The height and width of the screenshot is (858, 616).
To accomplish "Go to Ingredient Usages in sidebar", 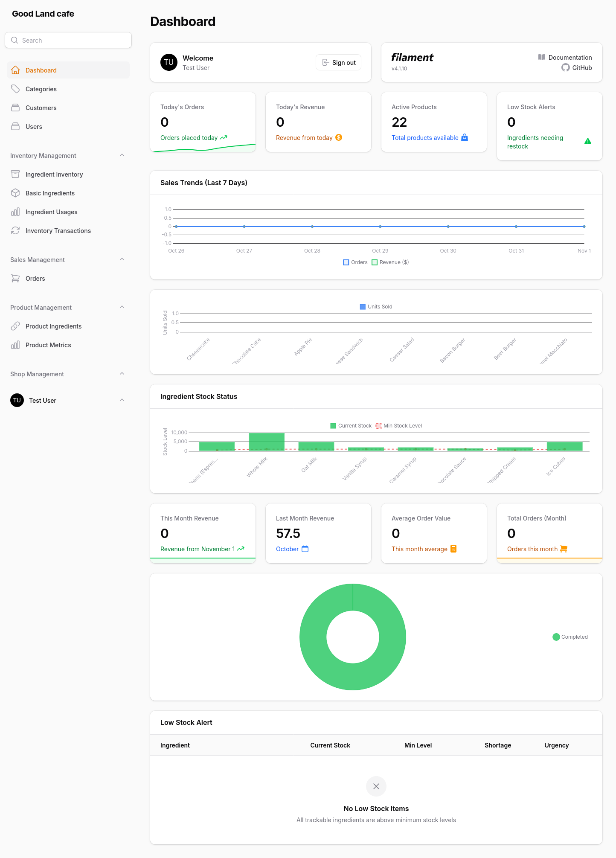I will 51,212.
